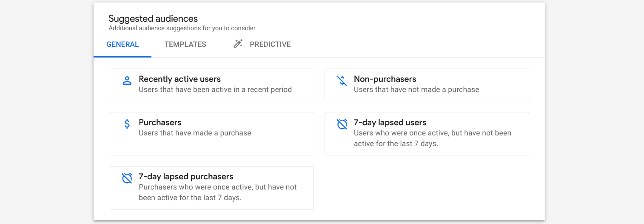Click 'Purchasers who were once active' description
Screen dimensions: 644x224
(217, 192)
